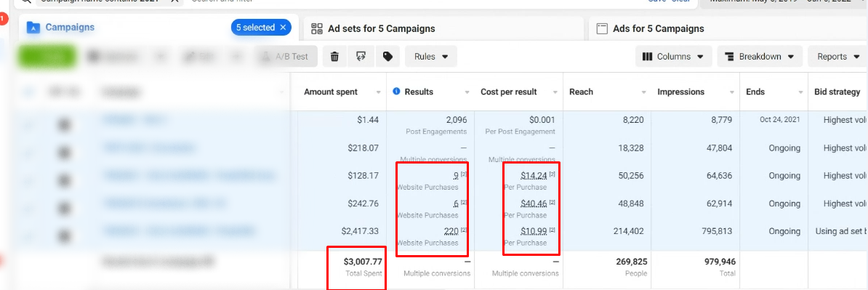Viewport: 868px width, 290px height.
Task: Sort by Amount spent column header
Action: pyautogui.click(x=331, y=92)
